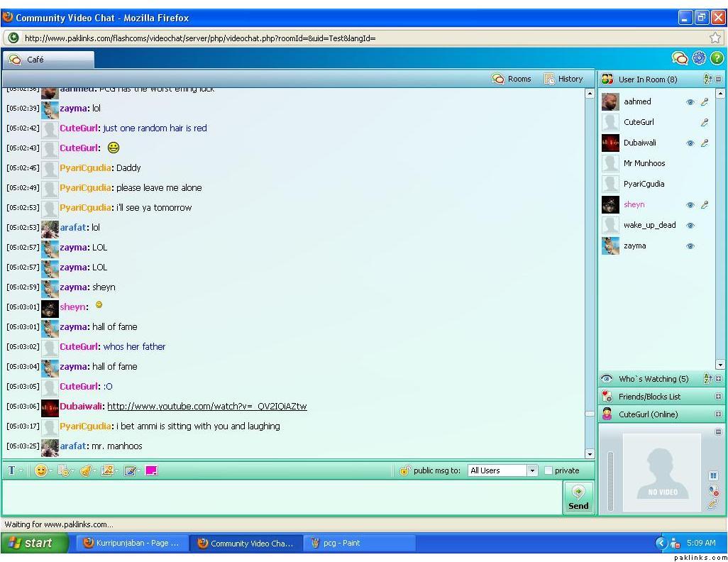Open the YouTube link posted by Dubaiwali
The image size is (728, 562).
[206, 407]
